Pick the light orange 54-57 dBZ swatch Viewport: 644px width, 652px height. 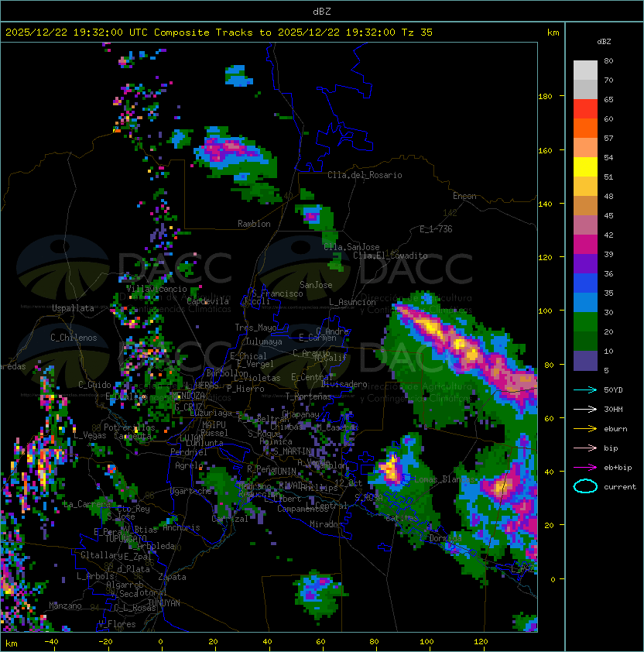[585, 147]
